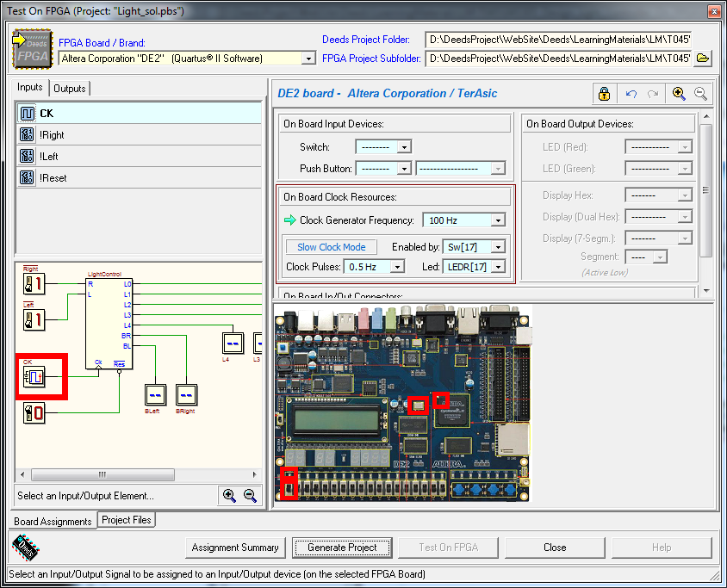This screenshot has height=588, width=727.
Task: Click the schematic horizontal scrollbar thumb
Action: pos(103,474)
